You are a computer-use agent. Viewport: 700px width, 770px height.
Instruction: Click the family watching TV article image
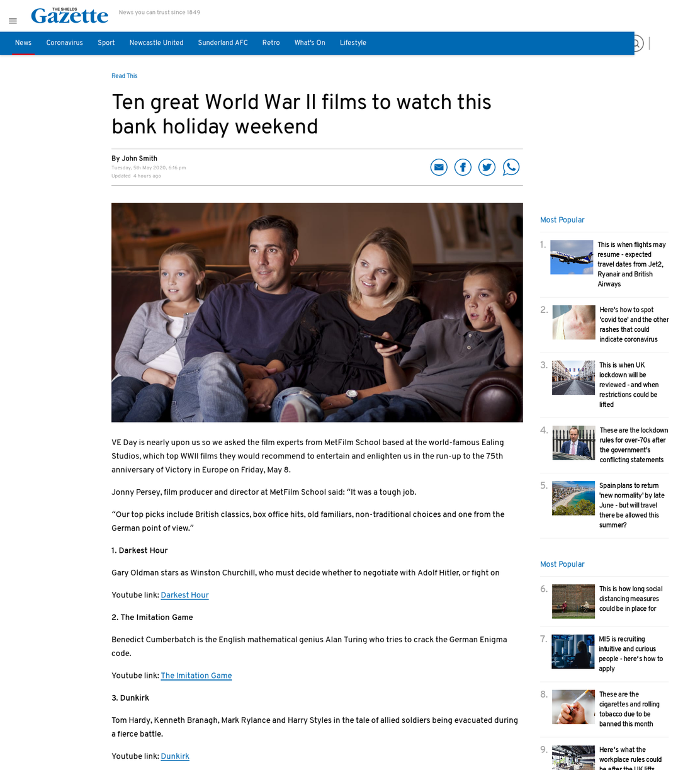click(317, 312)
